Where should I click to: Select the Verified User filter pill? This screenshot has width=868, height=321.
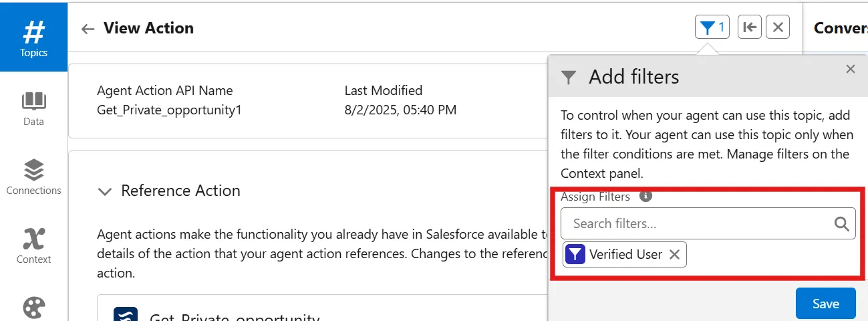pyautogui.click(x=624, y=255)
